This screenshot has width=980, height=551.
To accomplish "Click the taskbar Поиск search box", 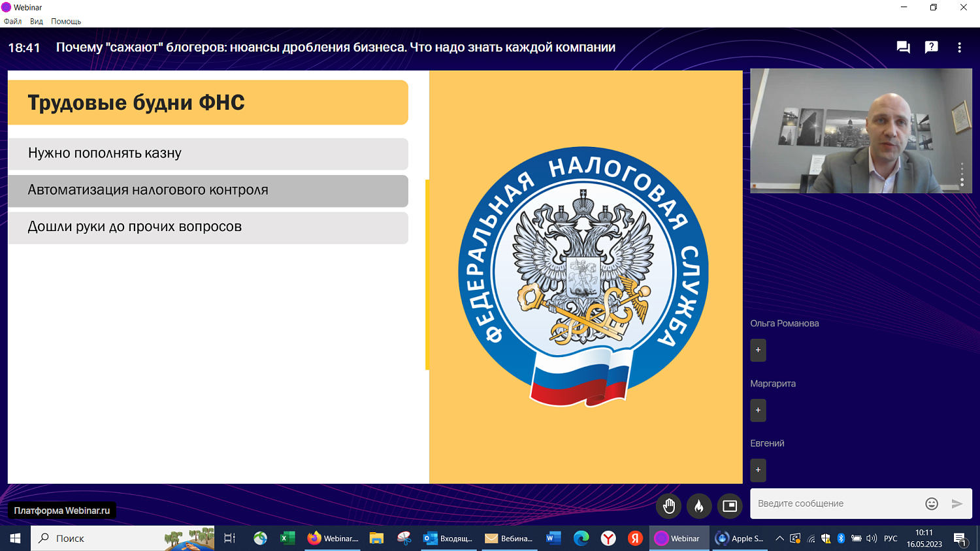I will point(123,539).
